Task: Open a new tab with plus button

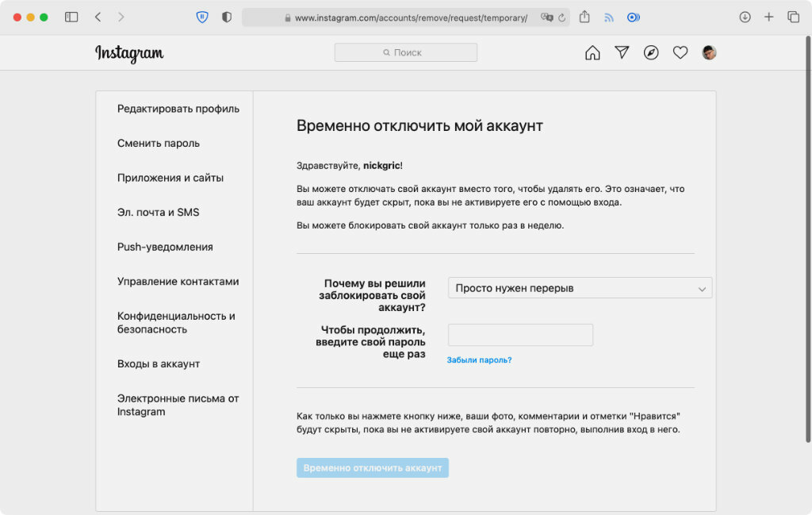Action: pos(769,17)
